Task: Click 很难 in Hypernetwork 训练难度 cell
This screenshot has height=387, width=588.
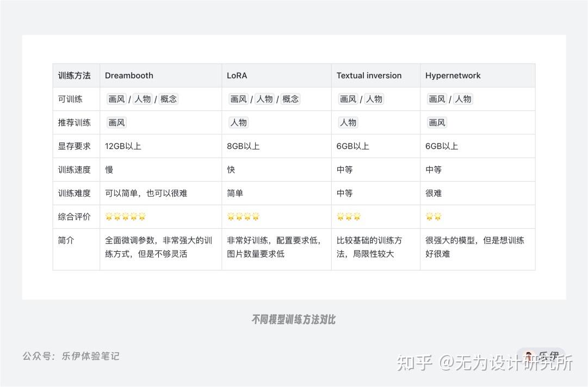Action: click(x=434, y=193)
